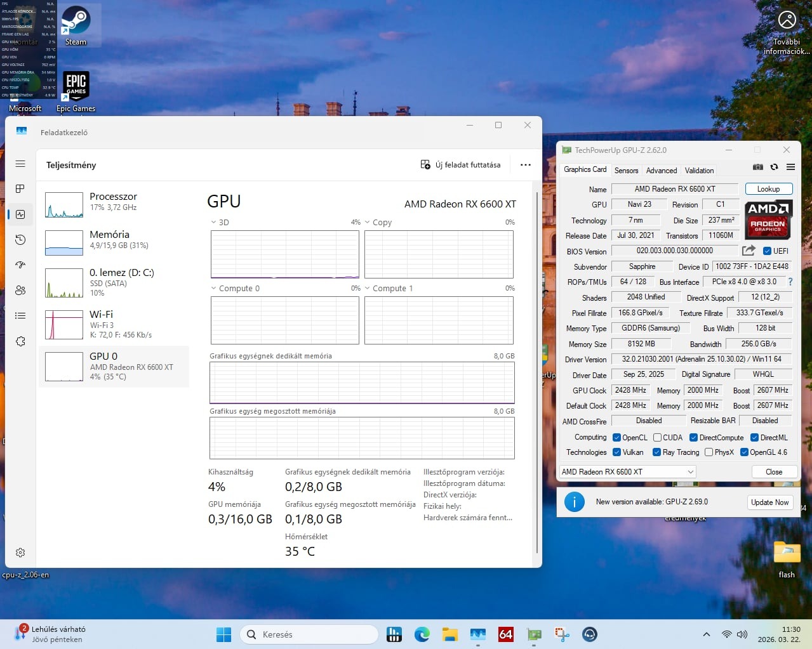Refresh GPU-Z data with refresh icon
Viewport: 812px width, 649px height.
click(x=774, y=167)
